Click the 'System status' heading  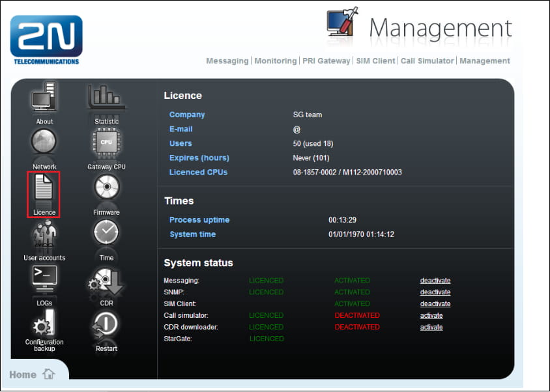tap(198, 263)
